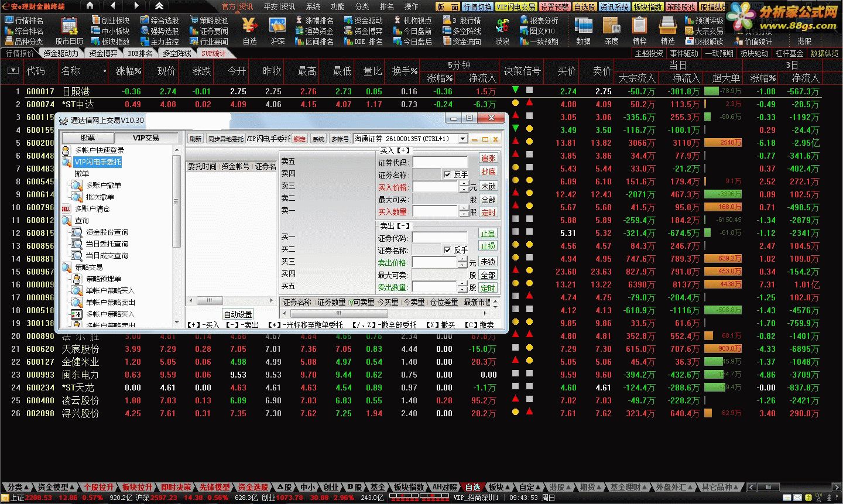This screenshot has width=843, height=504.
Task: Select 多账户清仓 SELL item
Action: (x=86, y=209)
